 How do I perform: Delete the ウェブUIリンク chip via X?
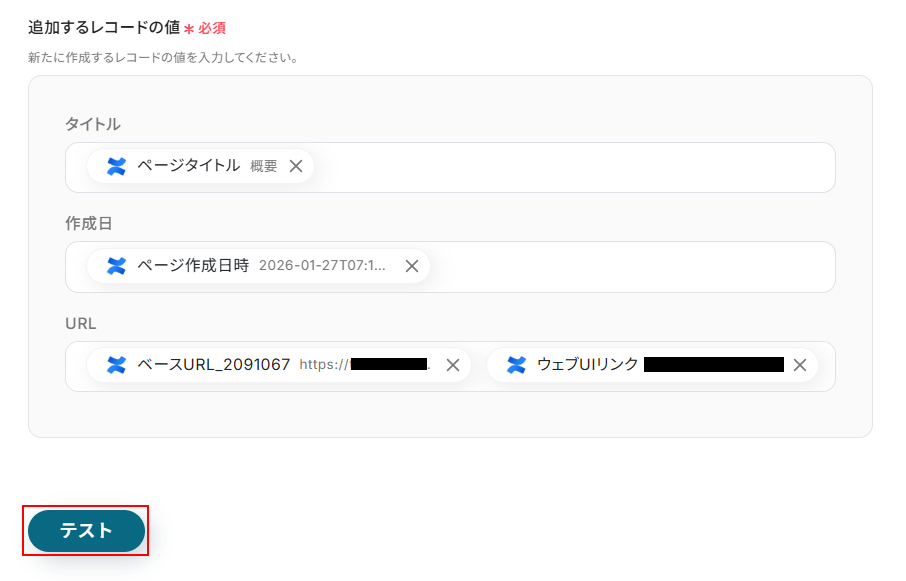(799, 365)
